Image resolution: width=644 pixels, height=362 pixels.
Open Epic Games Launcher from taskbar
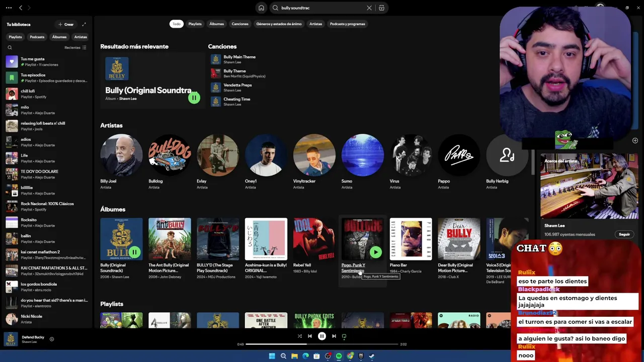point(361,356)
